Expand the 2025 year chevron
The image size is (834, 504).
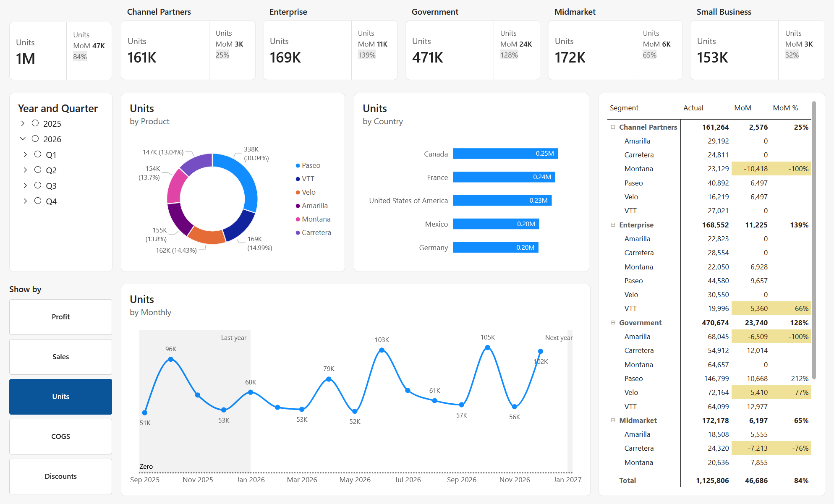[x=23, y=123]
